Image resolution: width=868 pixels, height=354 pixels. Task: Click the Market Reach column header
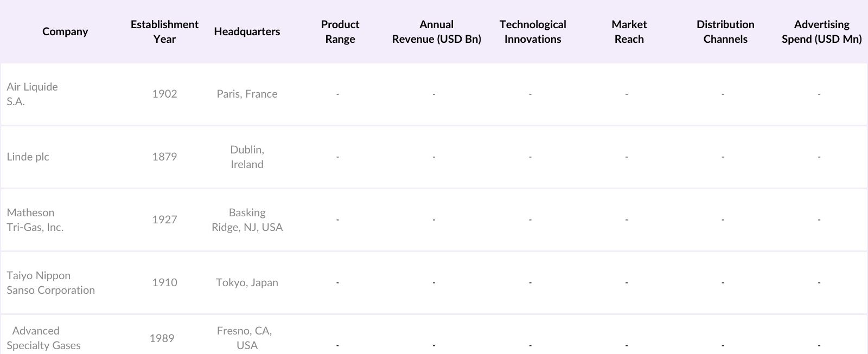629,31
